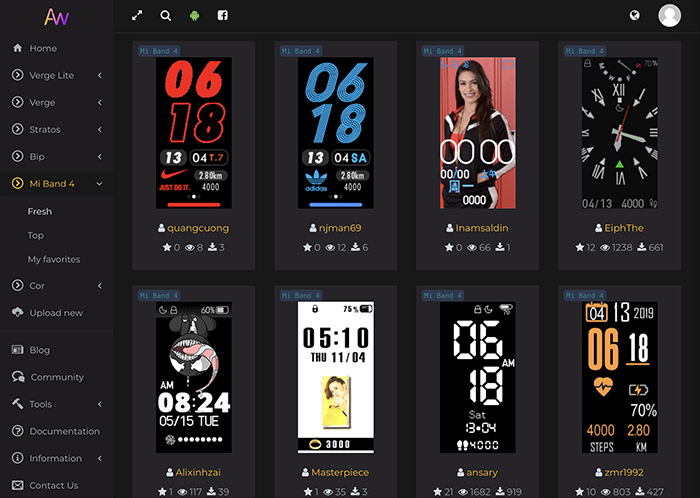
Task: Open the red Nike 06:18 watchface
Action: click(x=194, y=132)
